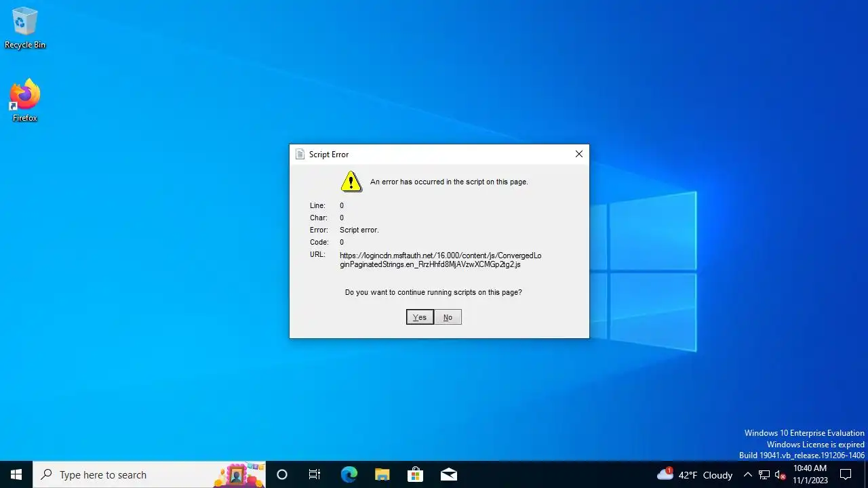This screenshot has width=868, height=488.
Task: Open the Action Center notifications icon
Action: (x=846, y=474)
